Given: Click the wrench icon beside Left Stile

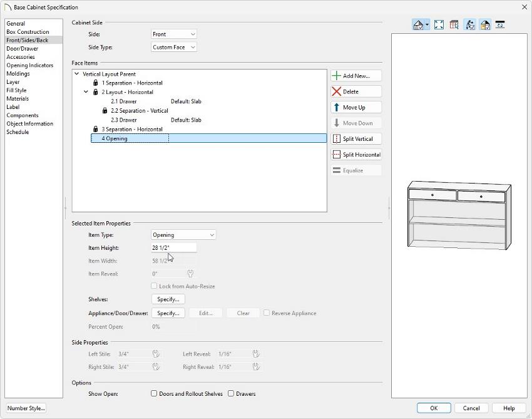Looking at the screenshot, I should pyautogui.click(x=156, y=354).
